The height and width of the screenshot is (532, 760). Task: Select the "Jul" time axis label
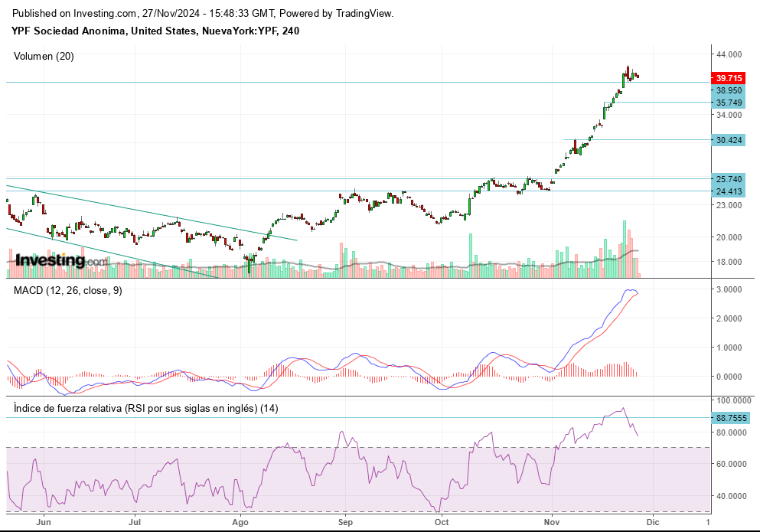click(134, 522)
